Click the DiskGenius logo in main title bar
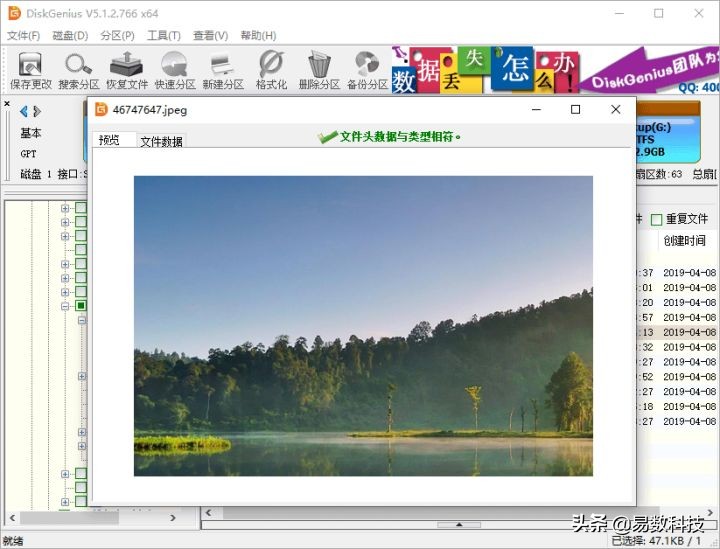Viewport: 720px width, 549px height. (x=15, y=13)
